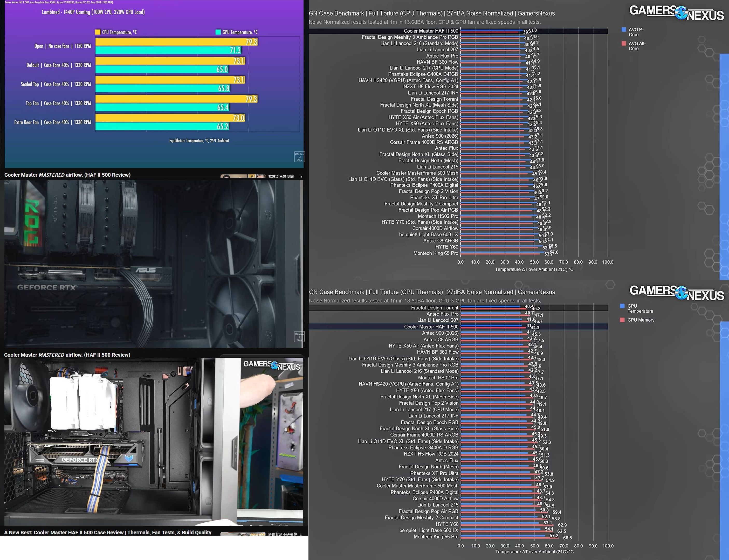Image resolution: width=729 pixels, height=560 pixels.
Task: Click the 'Extra Rear Fan | Case Fans 40% | 1330 RPM' label
Action: (52, 122)
